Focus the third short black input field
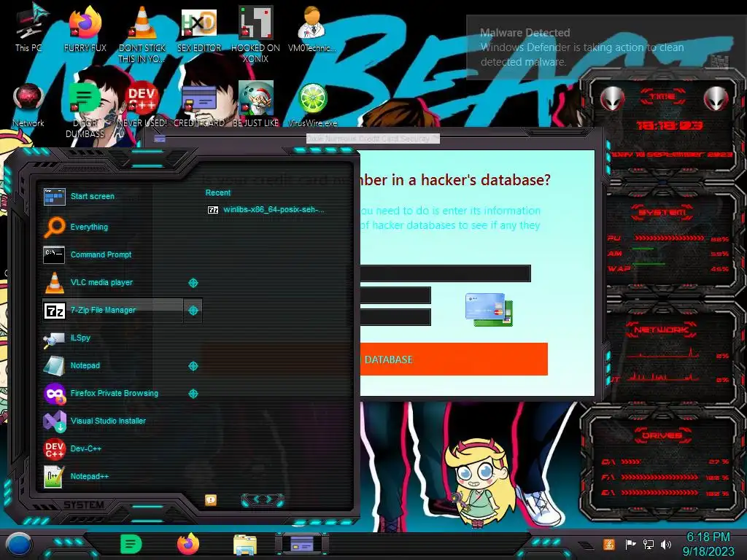Screen dimensions: 747x560 (395, 317)
